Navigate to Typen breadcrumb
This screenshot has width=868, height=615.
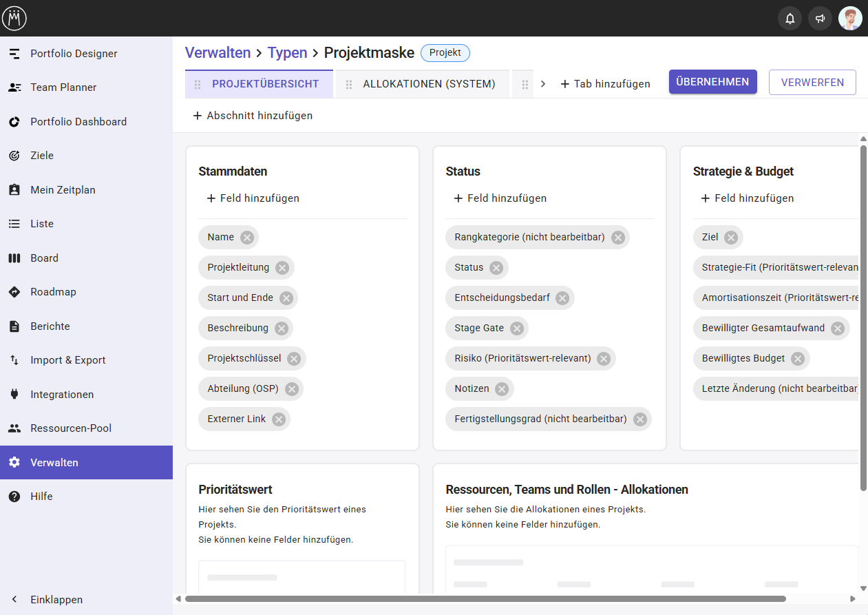pyautogui.click(x=287, y=53)
